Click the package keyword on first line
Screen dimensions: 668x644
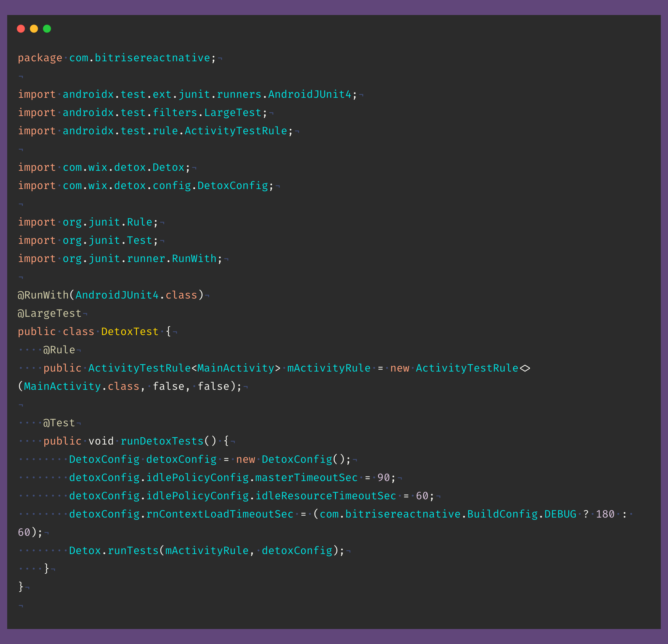pyautogui.click(x=40, y=58)
